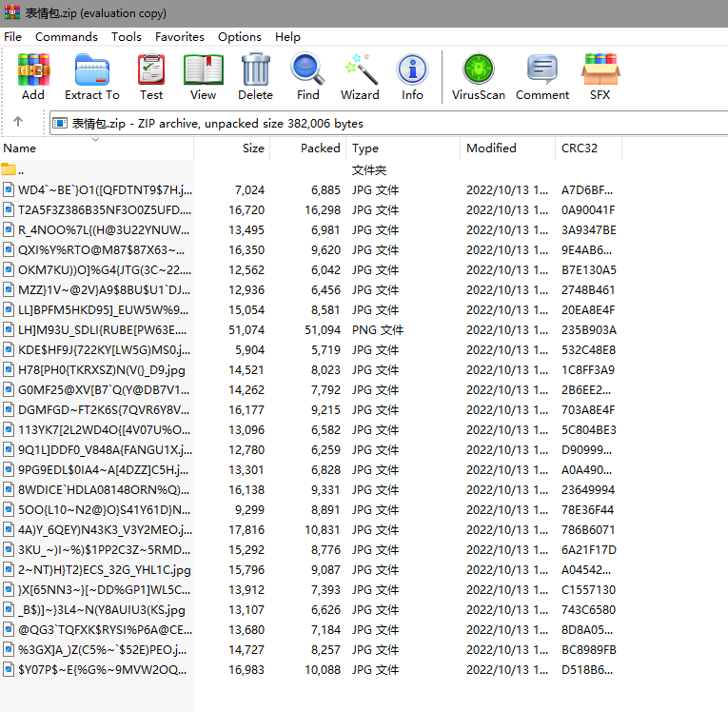This screenshot has height=712, width=728.
Task: Select the parent folder '..' icon
Action: pyautogui.click(x=9, y=168)
